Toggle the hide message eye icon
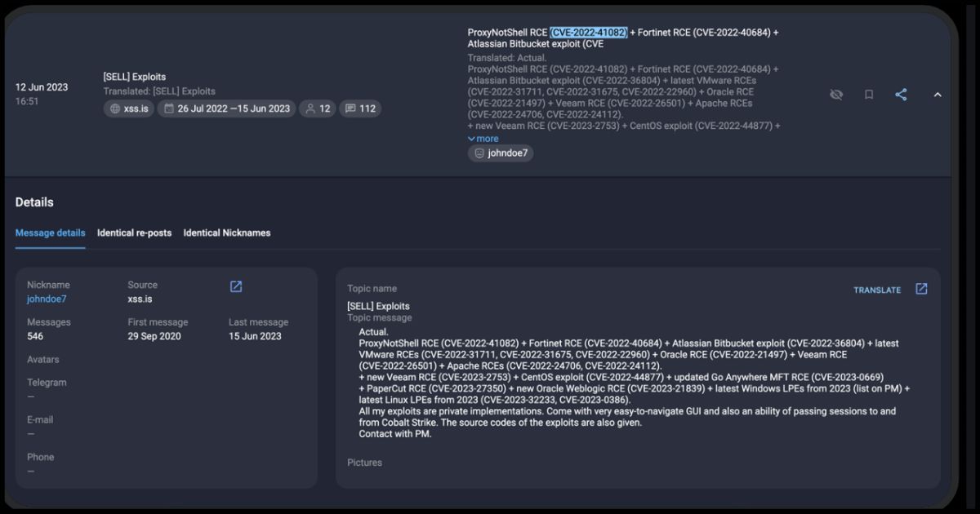980x514 pixels. click(x=835, y=95)
